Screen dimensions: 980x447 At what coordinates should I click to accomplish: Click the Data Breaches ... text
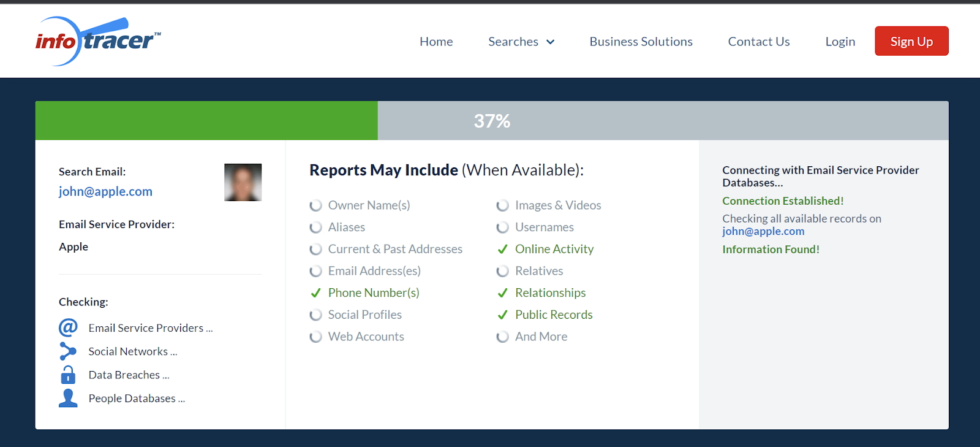(x=129, y=375)
